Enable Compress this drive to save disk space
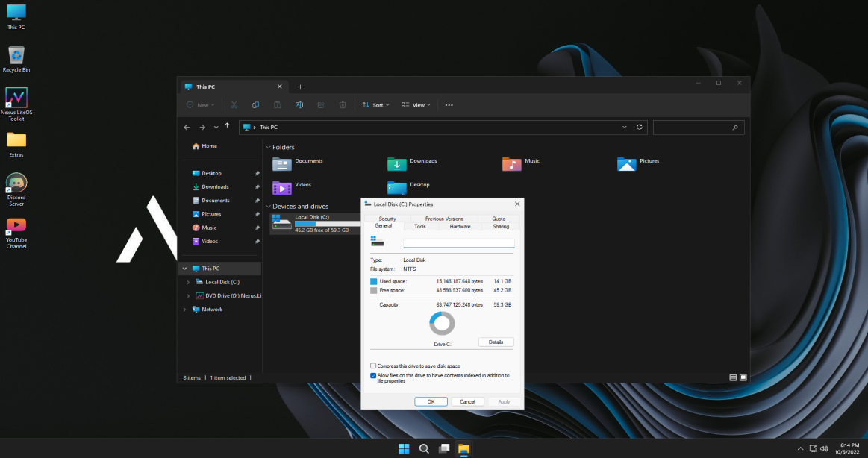 pyautogui.click(x=373, y=366)
